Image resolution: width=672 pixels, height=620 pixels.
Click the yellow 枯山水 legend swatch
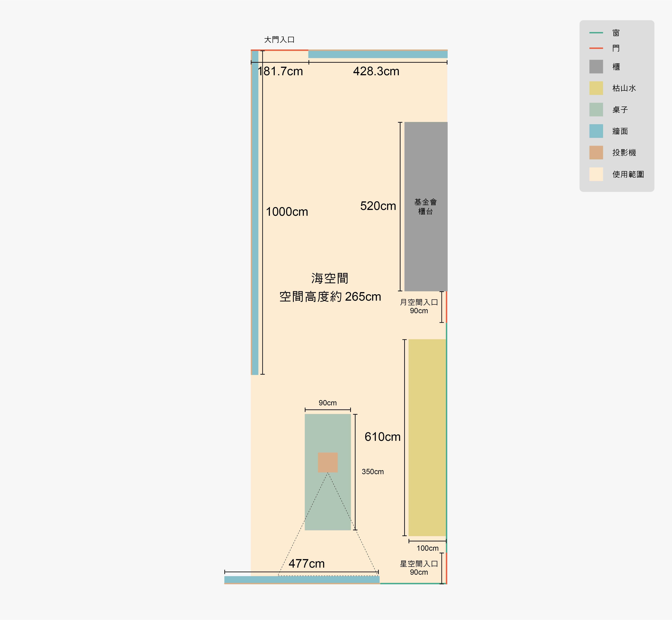596,88
